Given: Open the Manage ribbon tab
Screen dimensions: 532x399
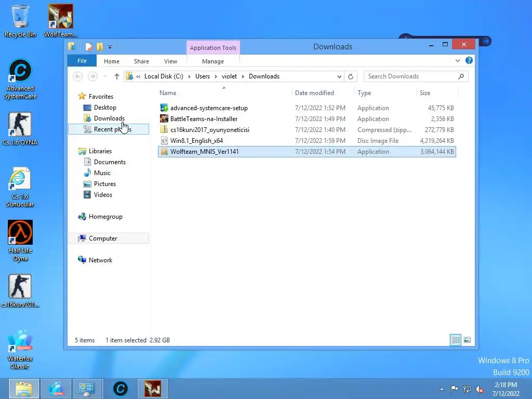Looking at the screenshot, I should [213, 61].
